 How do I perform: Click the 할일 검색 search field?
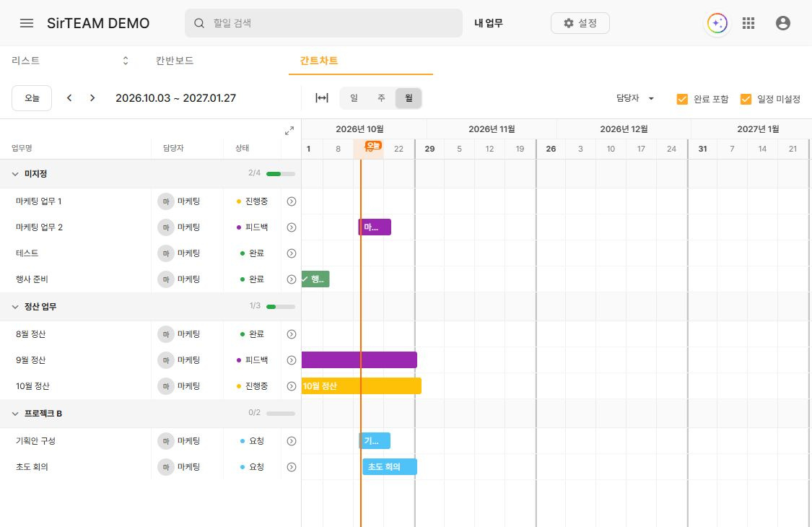click(323, 23)
